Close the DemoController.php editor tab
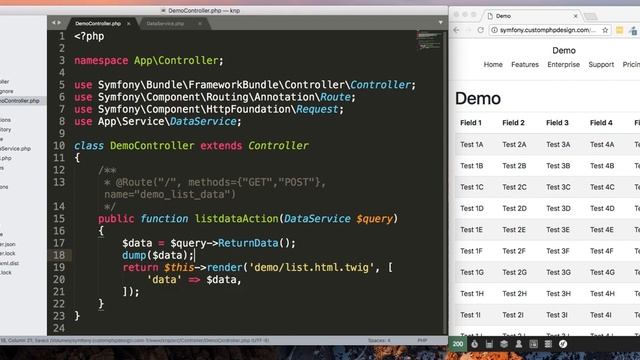This screenshot has height=360, width=640. [129, 24]
